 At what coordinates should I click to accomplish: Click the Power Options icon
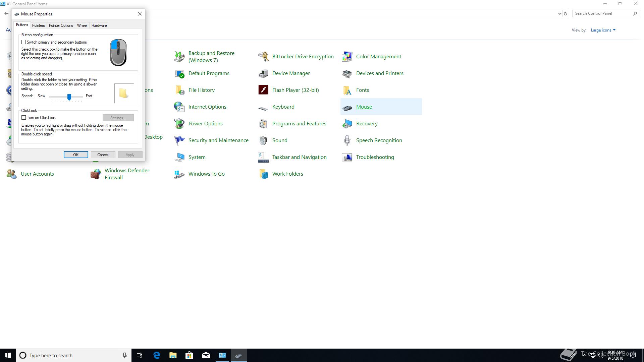(179, 123)
